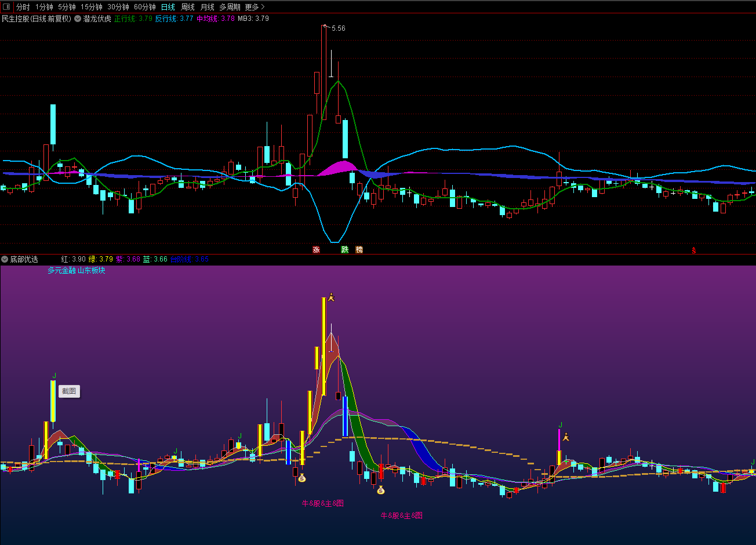The height and width of the screenshot is (545, 756).
Task: Switch to 周线 weekly chart
Action: (188, 7)
